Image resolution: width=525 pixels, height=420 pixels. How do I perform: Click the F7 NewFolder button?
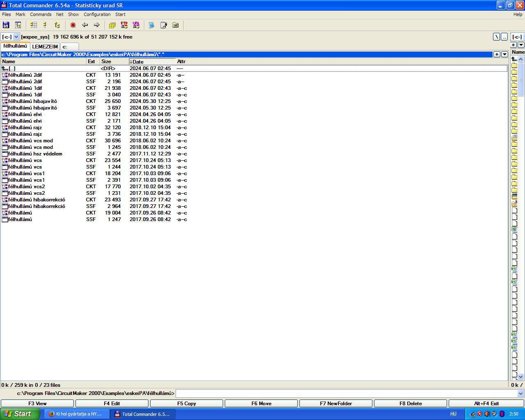tap(336, 404)
